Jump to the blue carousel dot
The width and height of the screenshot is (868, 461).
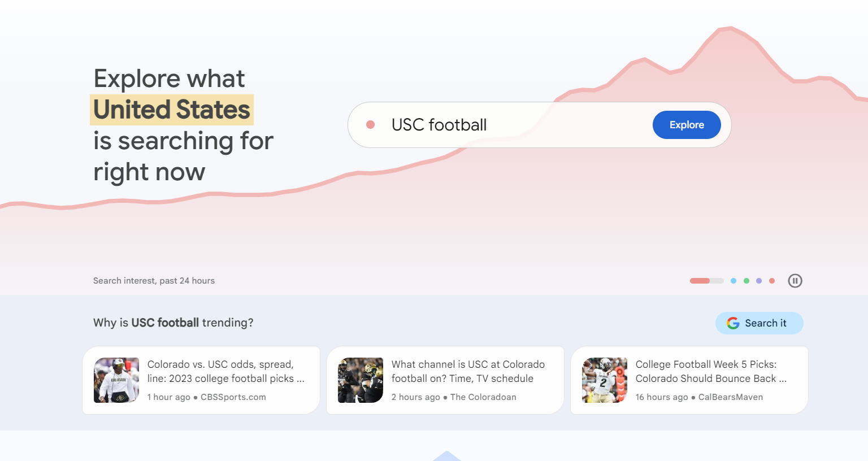tap(734, 281)
